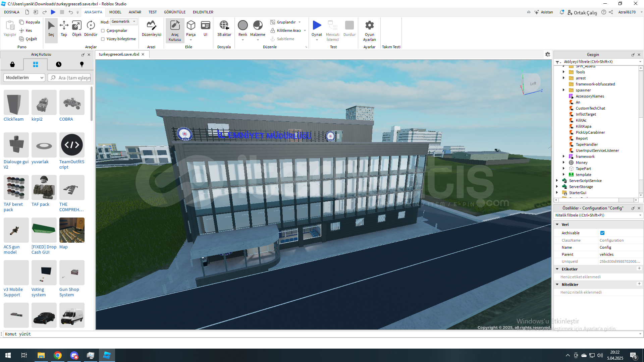
Task: Start the game with Oynat
Action: point(317,28)
